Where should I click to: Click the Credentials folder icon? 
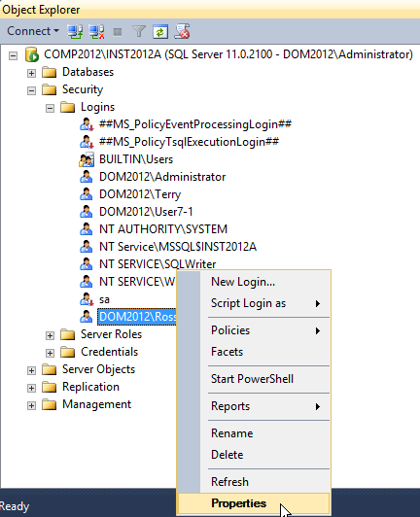click(68, 352)
